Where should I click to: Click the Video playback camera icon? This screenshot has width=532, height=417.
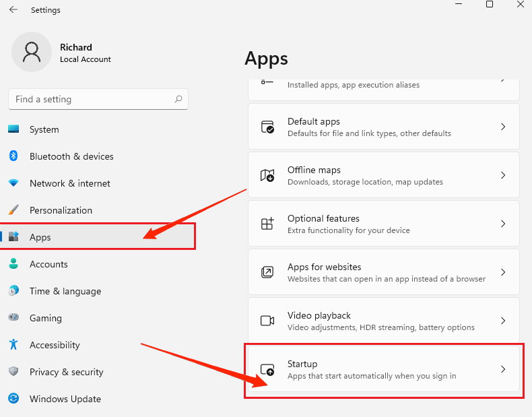click(x=267, y=321)
